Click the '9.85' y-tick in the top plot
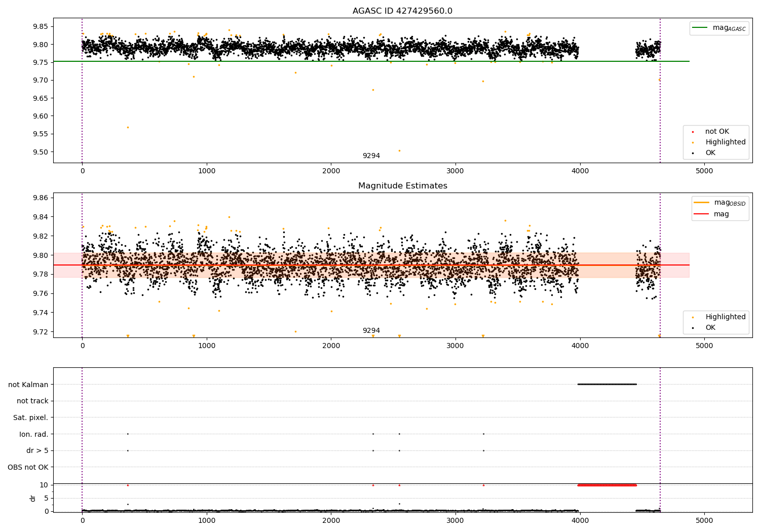This screenshot has height=532, width=760. tap(40, 27)
